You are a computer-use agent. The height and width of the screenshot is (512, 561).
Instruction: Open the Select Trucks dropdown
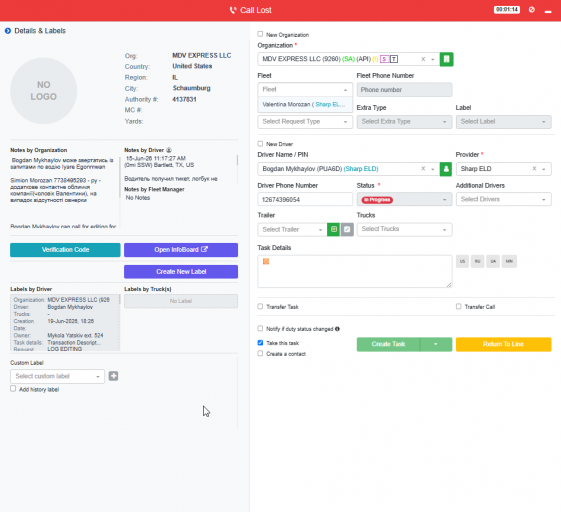[x=404, y=229]
